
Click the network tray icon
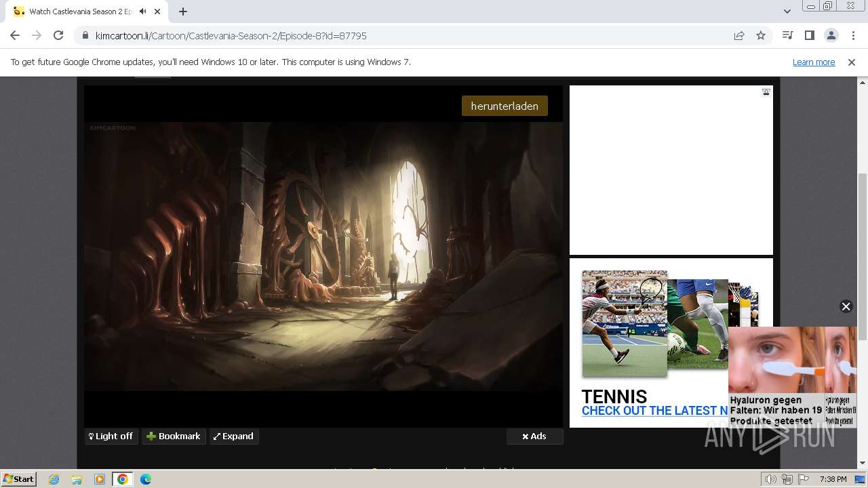click(787, 479)
